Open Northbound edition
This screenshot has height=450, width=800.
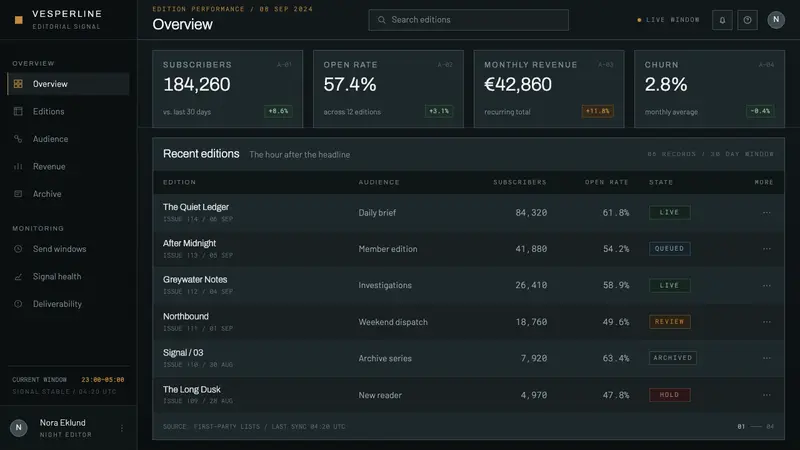(186, 316)
